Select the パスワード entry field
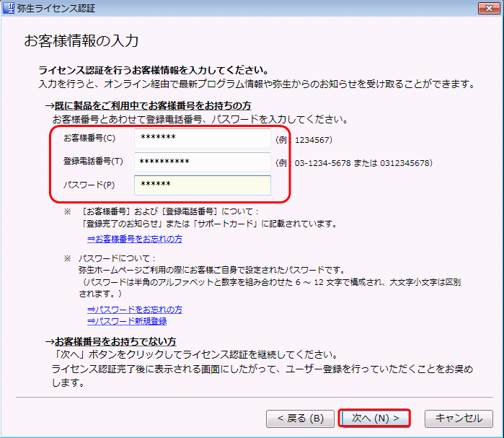The height and width of the screenshot is (438, 504). (x=202, y=185)
